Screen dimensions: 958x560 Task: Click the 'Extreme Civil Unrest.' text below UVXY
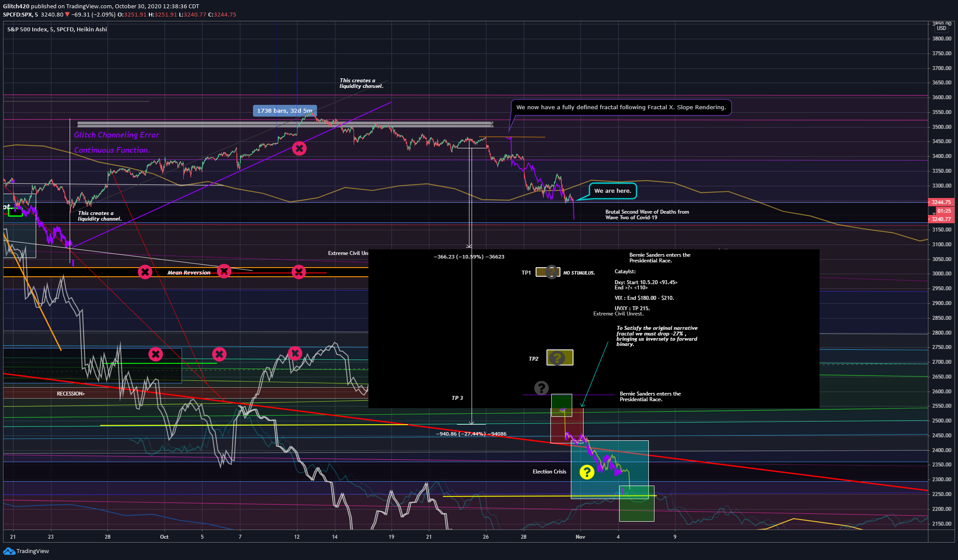tap(618, 314)
